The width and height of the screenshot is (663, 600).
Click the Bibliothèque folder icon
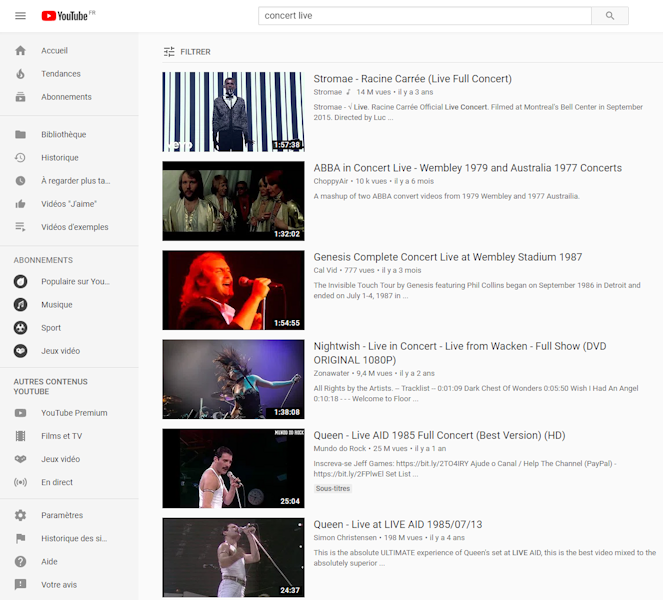[20, 134]
